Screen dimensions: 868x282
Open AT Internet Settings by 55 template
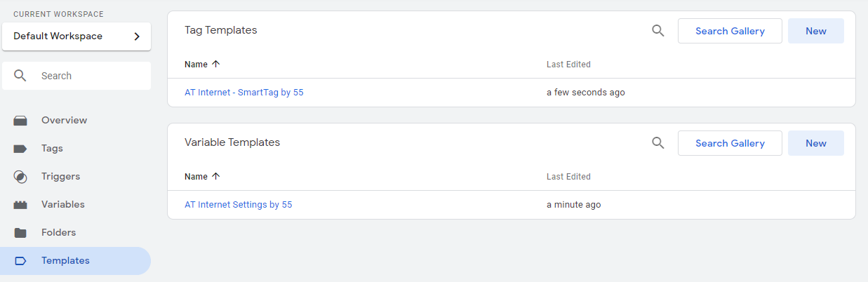pyautogui.click(x=239, y=205)
